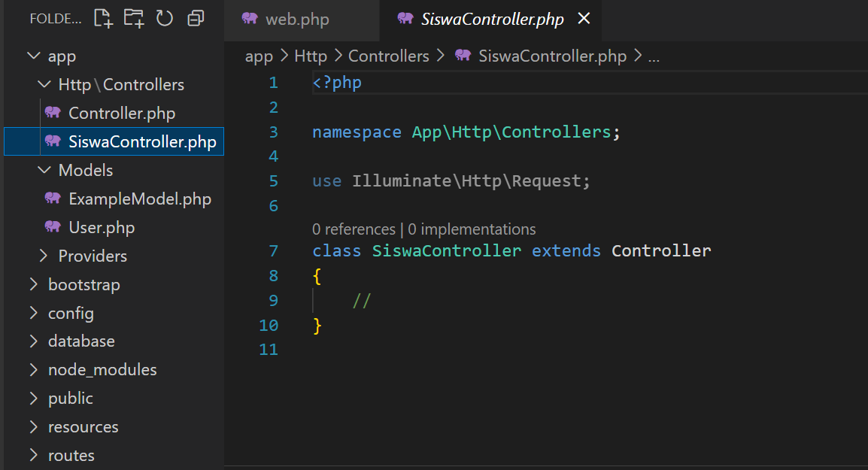
Task: Click the "0 implementations" code lens link
Action: click(472, 229)
